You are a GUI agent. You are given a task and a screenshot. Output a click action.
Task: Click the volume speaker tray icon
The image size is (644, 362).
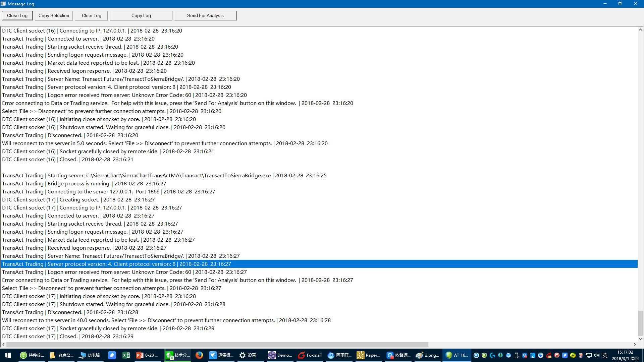[596, 355]
